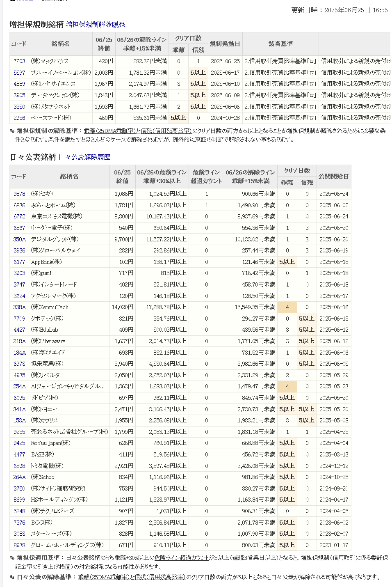Open stock code 6898 link

pyautogui.click(x=19, y=466)
